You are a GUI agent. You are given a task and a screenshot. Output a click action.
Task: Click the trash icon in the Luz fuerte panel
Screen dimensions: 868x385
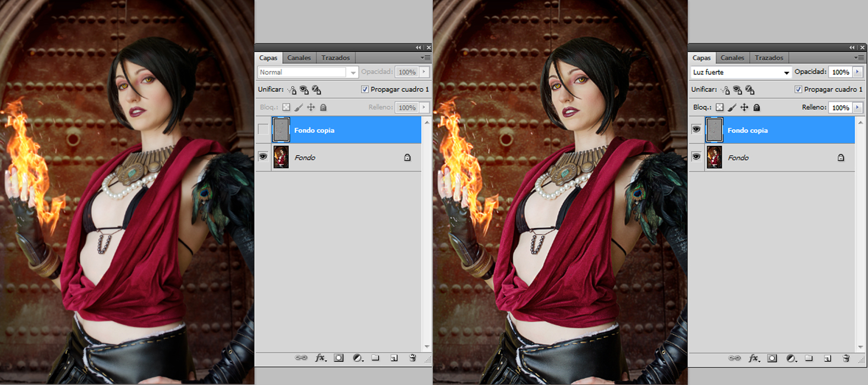pyautogui.click(x=846, y=358)
